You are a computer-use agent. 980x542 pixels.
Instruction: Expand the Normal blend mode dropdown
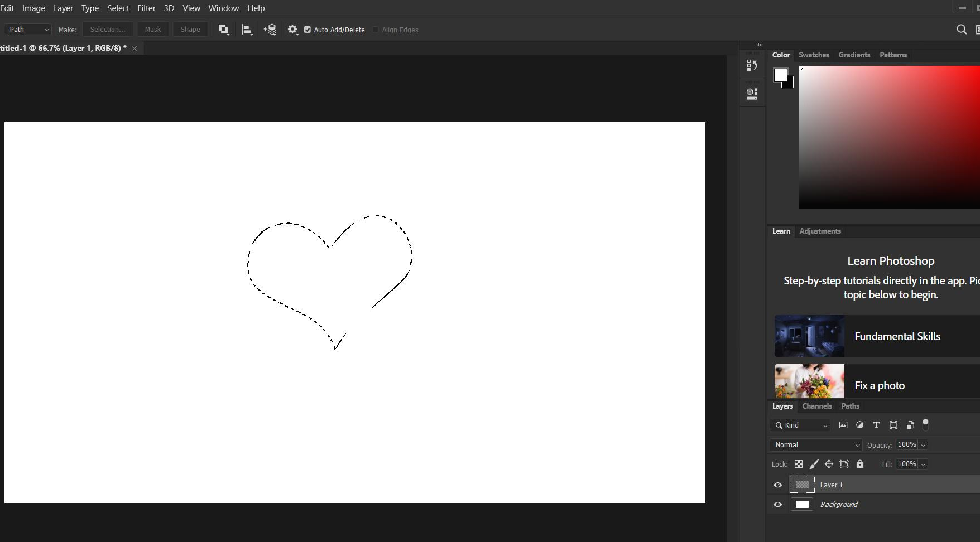pyautogui.click(x=816, y=445)
